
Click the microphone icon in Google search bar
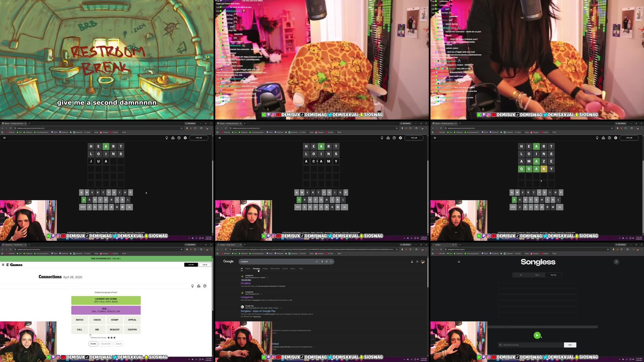(x=322, y=261)
